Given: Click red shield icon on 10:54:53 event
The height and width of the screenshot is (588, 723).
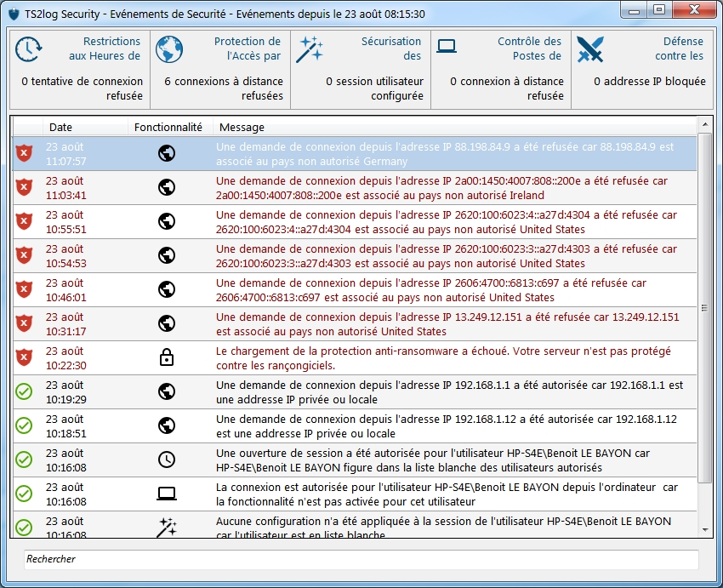Looking at the screenshot, I should click(24, 255).
